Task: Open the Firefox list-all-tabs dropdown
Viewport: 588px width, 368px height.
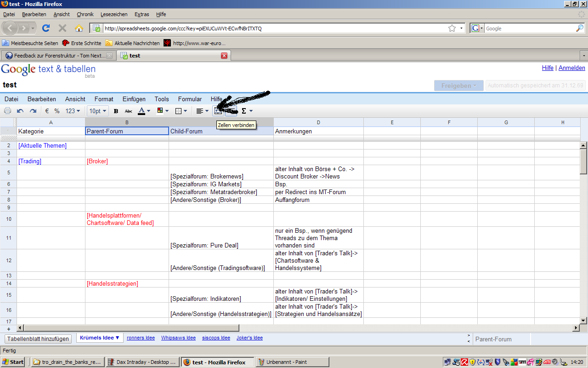Action: 584,56
